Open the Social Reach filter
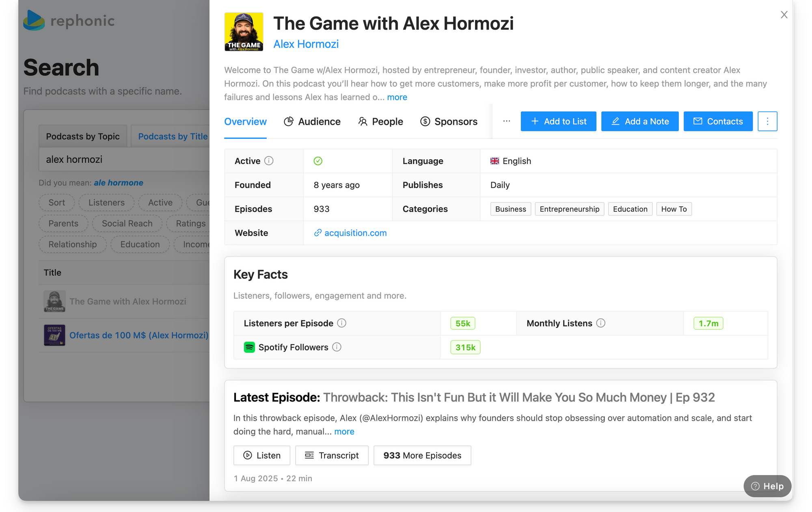 (127, 224)
